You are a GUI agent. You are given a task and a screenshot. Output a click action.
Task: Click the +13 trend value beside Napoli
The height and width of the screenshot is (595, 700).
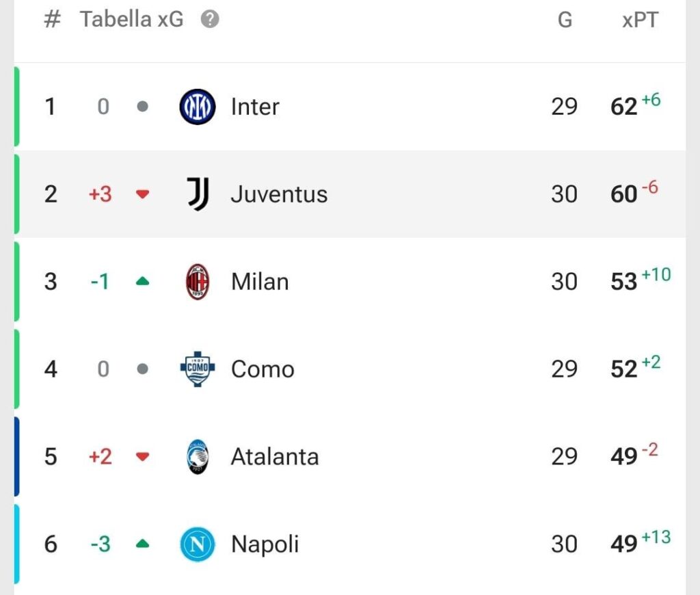(x=655, y=537)
